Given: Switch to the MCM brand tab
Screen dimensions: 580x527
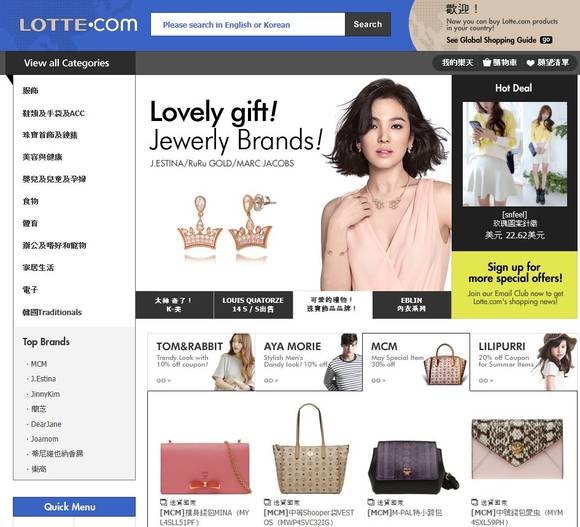Looking at the screenshot, I should coord(416,362).
